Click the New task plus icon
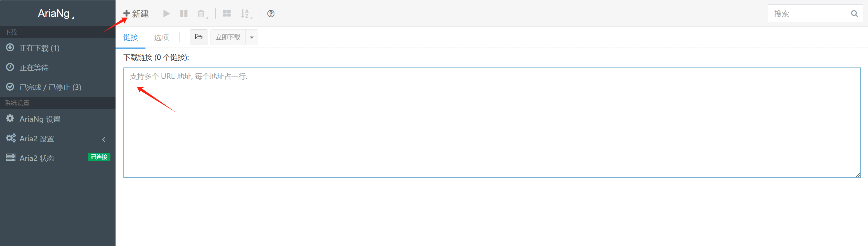 tap(127, 13)
